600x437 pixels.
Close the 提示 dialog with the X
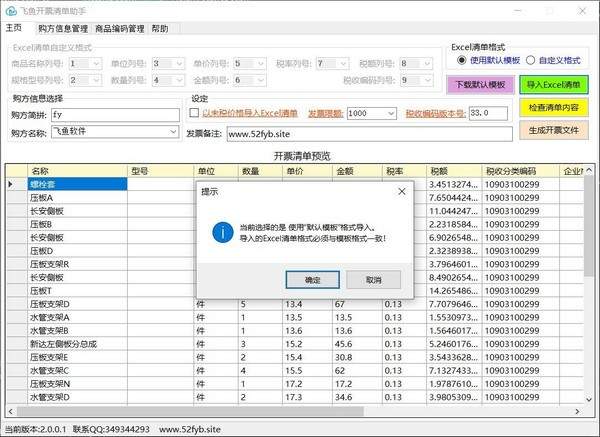coord(400,190)
